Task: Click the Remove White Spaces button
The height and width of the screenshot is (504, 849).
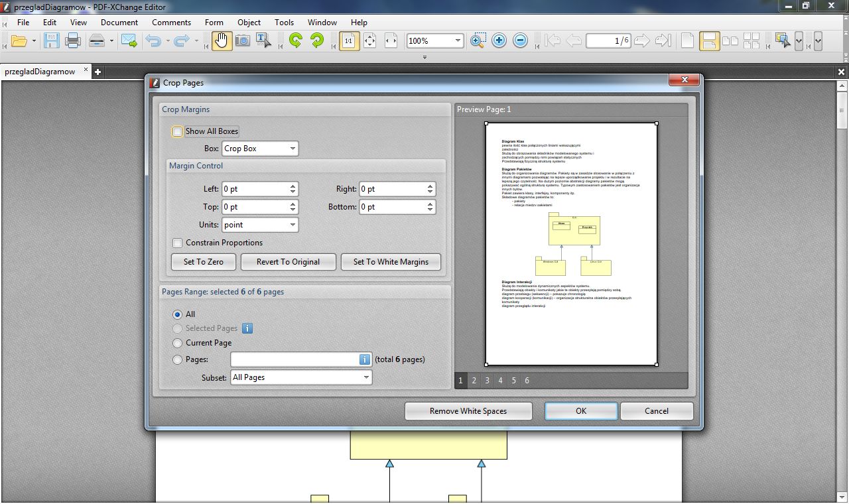Action: [468, 410]
